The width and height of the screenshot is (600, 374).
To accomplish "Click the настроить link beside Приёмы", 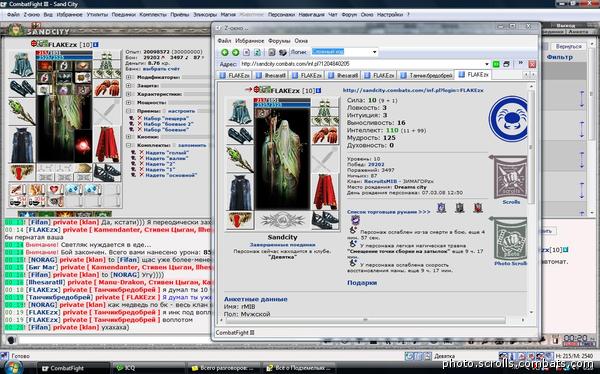I will [181, 111].
